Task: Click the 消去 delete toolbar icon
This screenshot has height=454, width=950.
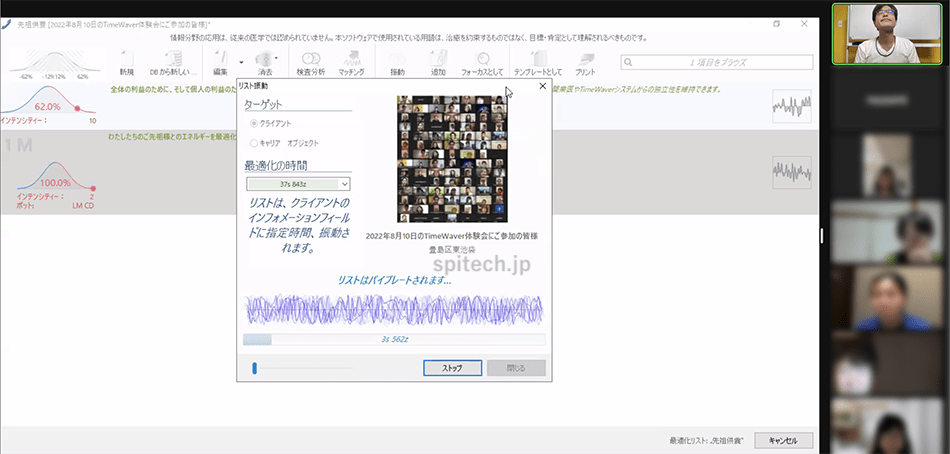Action: point(265,63)
